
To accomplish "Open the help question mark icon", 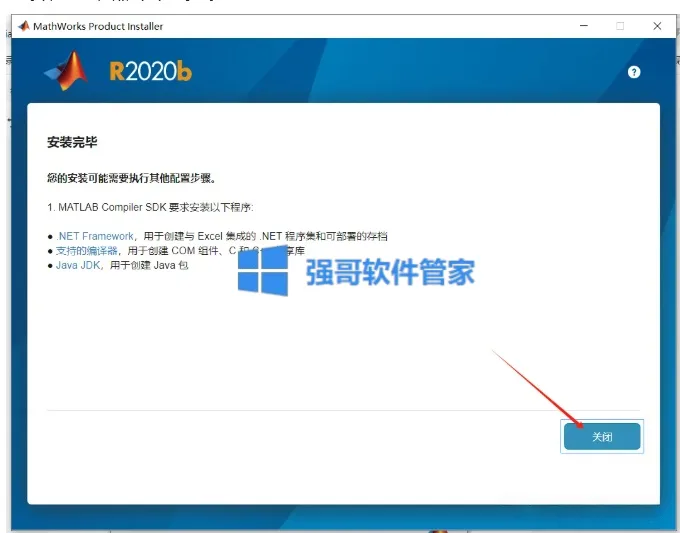I will point(634,72).
